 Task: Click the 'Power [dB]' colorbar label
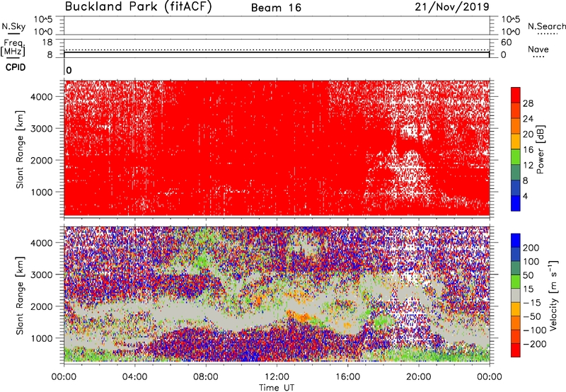(541, 149)
